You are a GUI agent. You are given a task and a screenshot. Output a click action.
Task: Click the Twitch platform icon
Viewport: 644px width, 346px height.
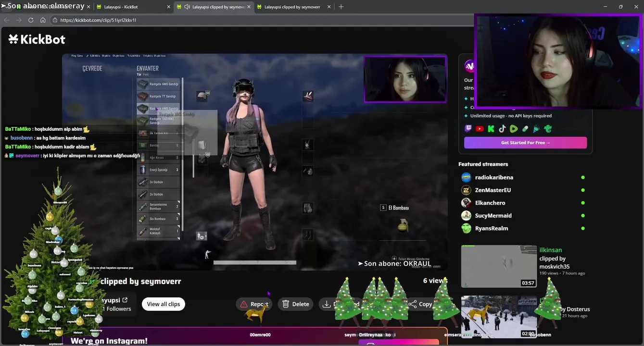468,129
